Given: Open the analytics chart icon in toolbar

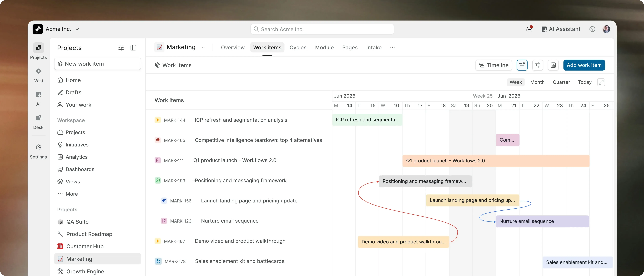Looking at the screenshot, I should 553,65.
